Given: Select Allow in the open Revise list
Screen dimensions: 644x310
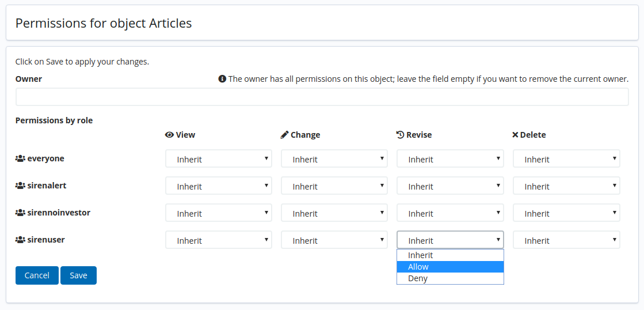Looking at the screenshot, I should (450, 267).
